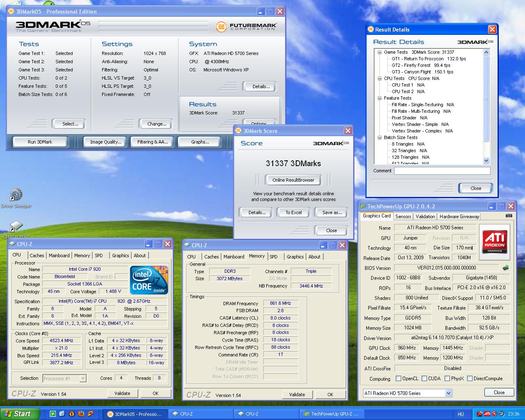Launch Firefox from the quick launch bar
This screenshot has width=525, height=420.
81,414
